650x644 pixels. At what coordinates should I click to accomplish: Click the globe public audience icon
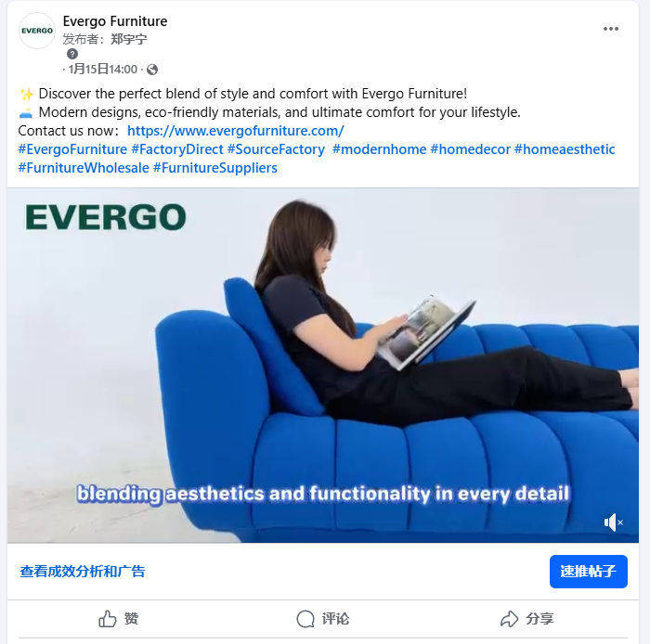pos(152,70)
